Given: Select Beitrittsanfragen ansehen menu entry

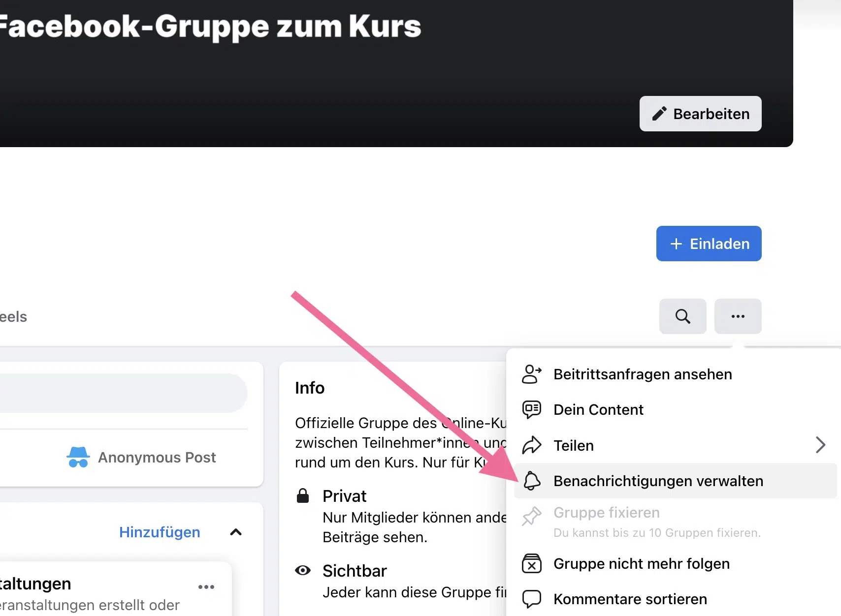Looking at the screenshot, I should coord(675,374).
